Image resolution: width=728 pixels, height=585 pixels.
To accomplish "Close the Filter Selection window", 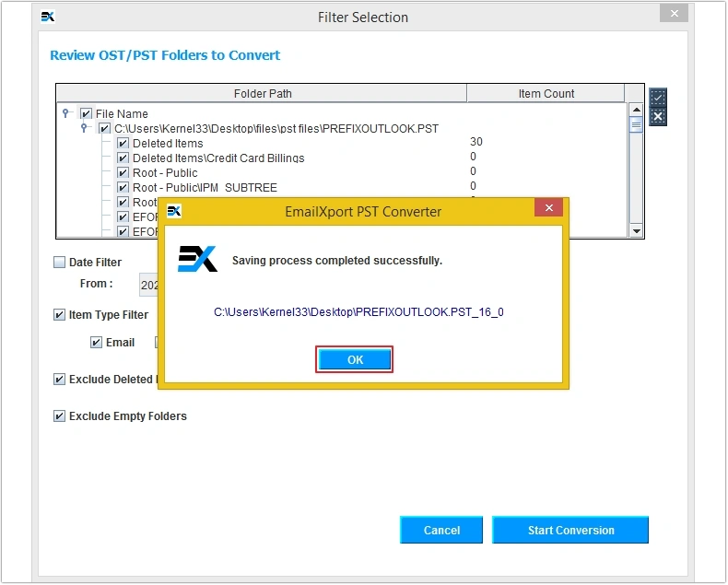I will [x=675, y=14].
